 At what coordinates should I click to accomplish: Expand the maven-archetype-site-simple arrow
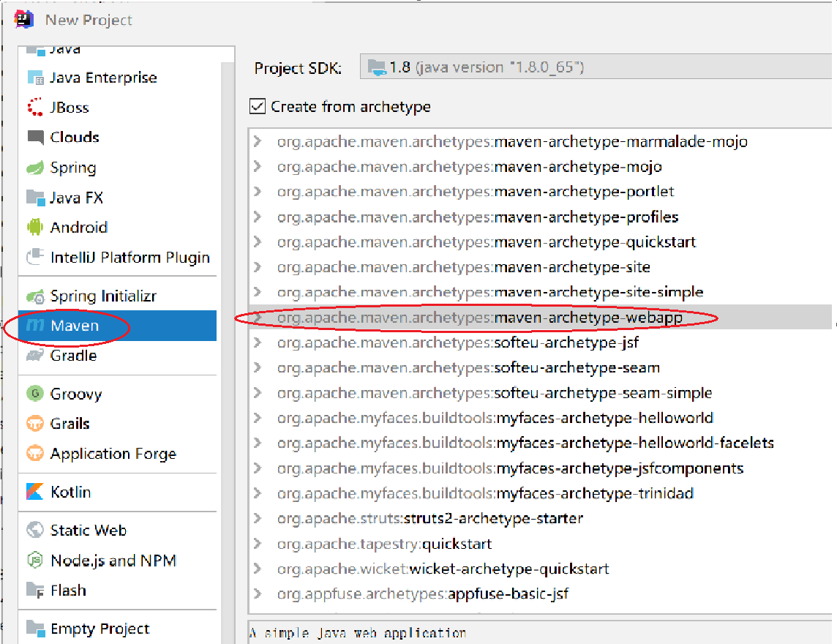coord(258,292)
